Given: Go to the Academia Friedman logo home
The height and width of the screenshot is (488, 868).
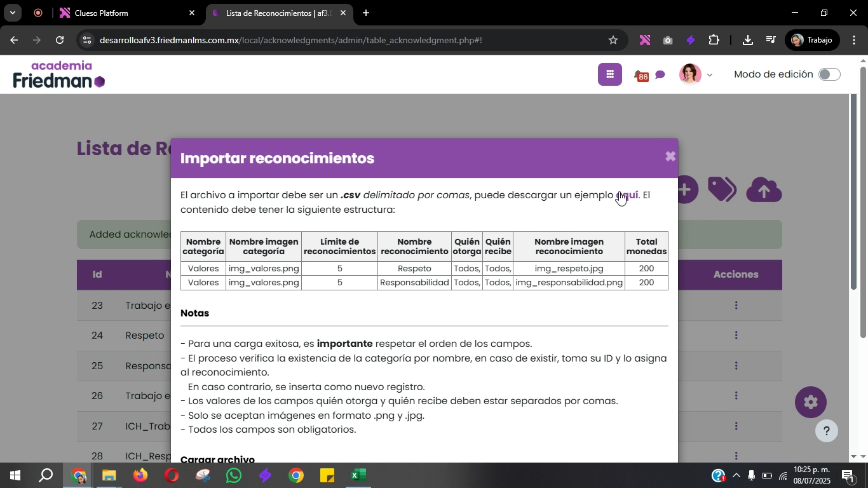Looking at the screenshot, I should tap(59, 74).
